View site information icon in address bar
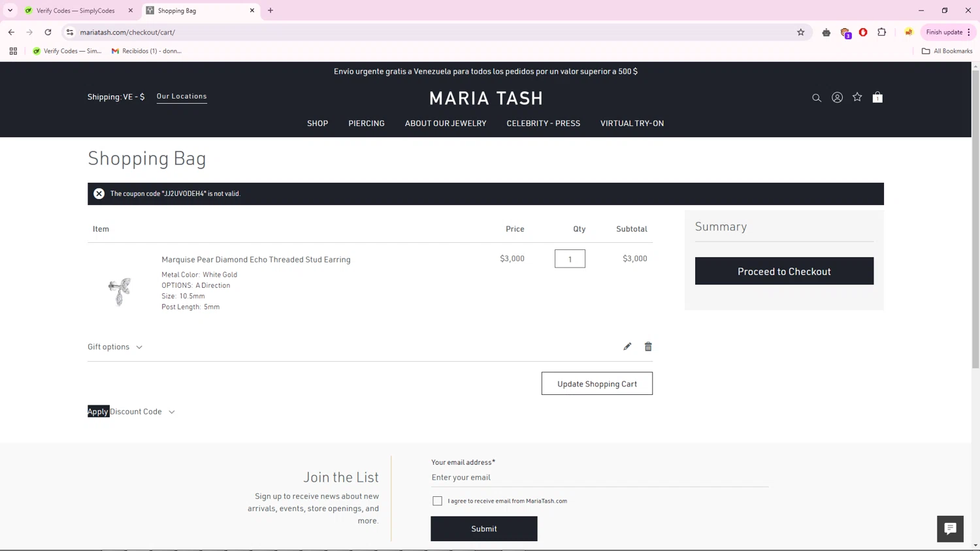Image resolution: width=980 pixels, height=551 pixels. point(70,32)
